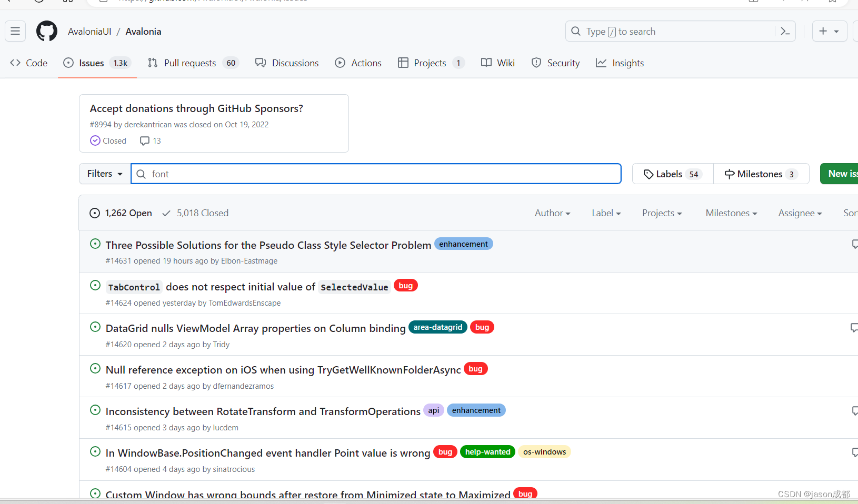Click the Security shield icon
858x504 pixels.
[536, 63]
